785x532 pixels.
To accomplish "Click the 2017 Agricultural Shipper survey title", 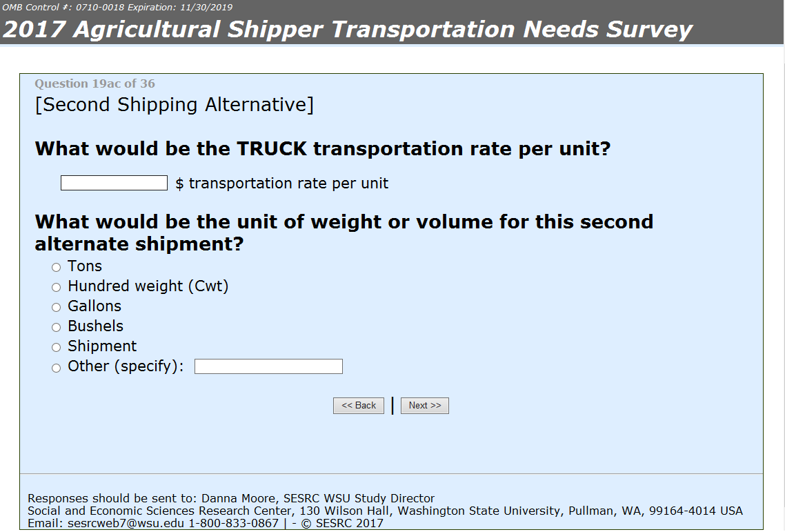I will pyautogui.click(x=348, y=30).
